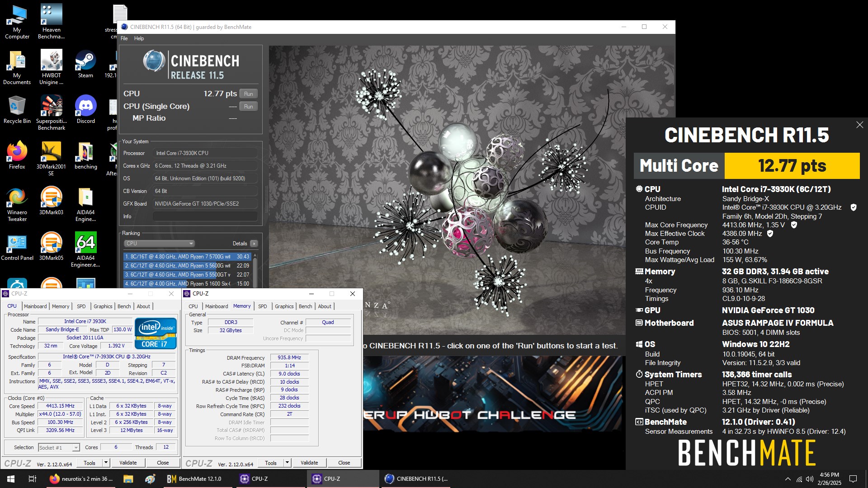This screenshot has width=868, height=488.
Task: Click the CPUID verified shield icon
Action: coord(854,207)
